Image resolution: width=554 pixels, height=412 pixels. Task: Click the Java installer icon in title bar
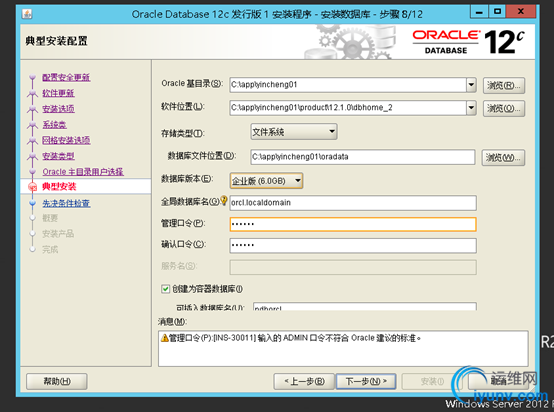pyautogui.click(x=27, y=14)
